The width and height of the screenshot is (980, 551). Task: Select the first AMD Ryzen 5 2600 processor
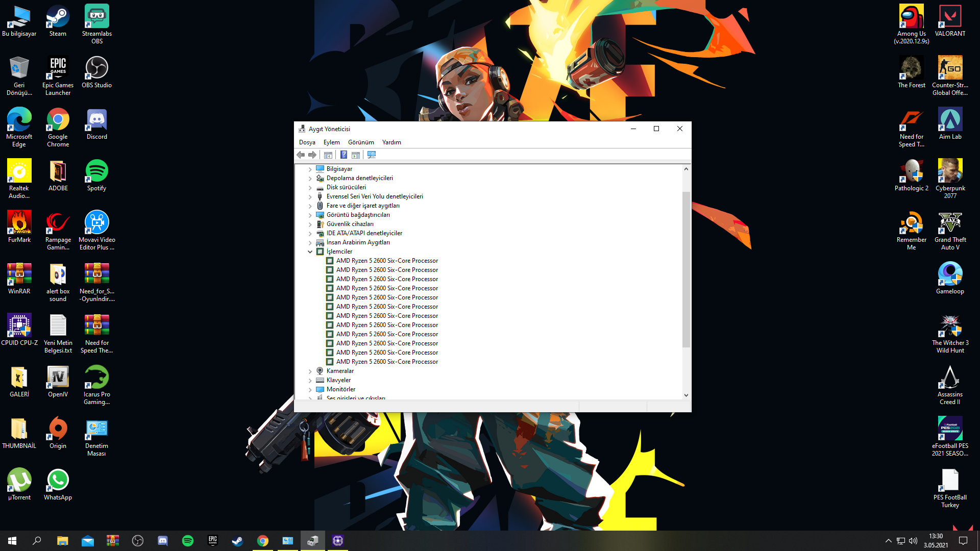click(386, 261)
